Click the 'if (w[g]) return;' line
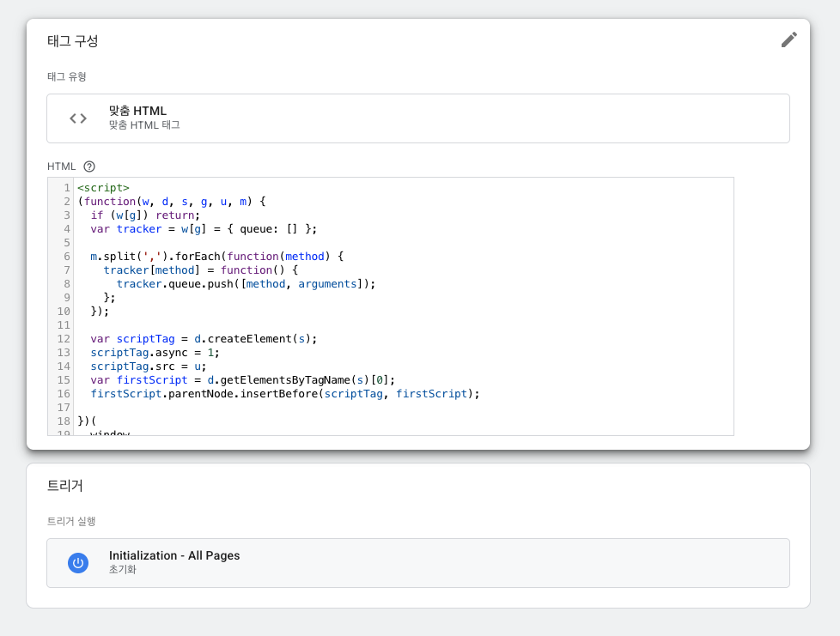The height and width of the screenshot is (636, 840). pos(145,215)
